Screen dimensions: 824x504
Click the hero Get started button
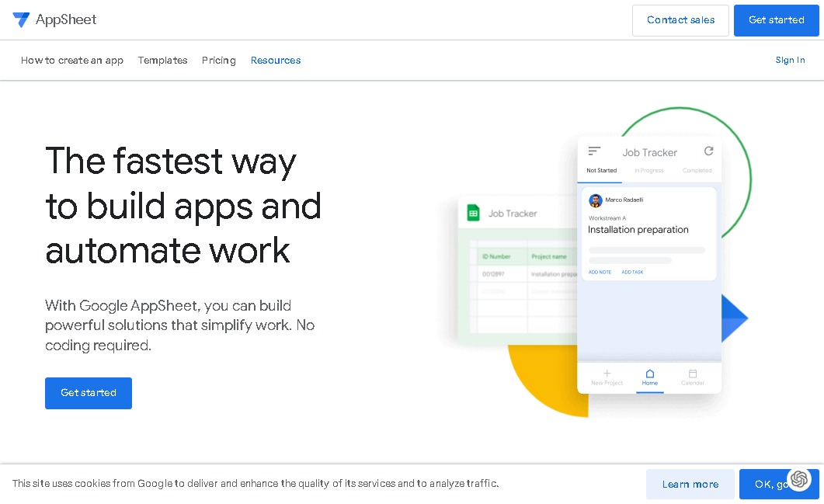pyautogui.click(x=89, y=393)
